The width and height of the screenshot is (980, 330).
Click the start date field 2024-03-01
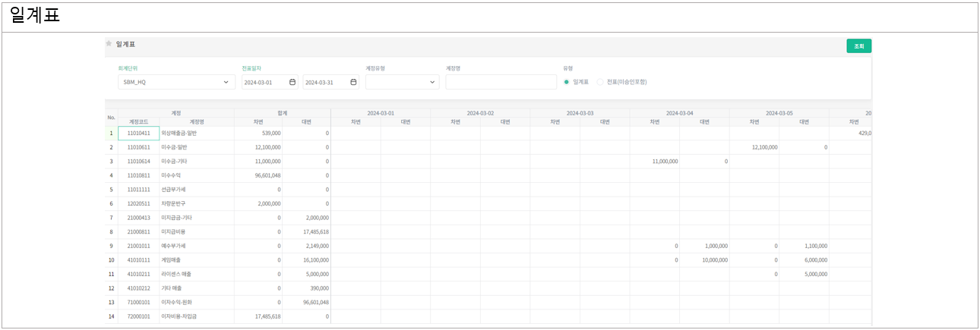(x=264, y=82)
